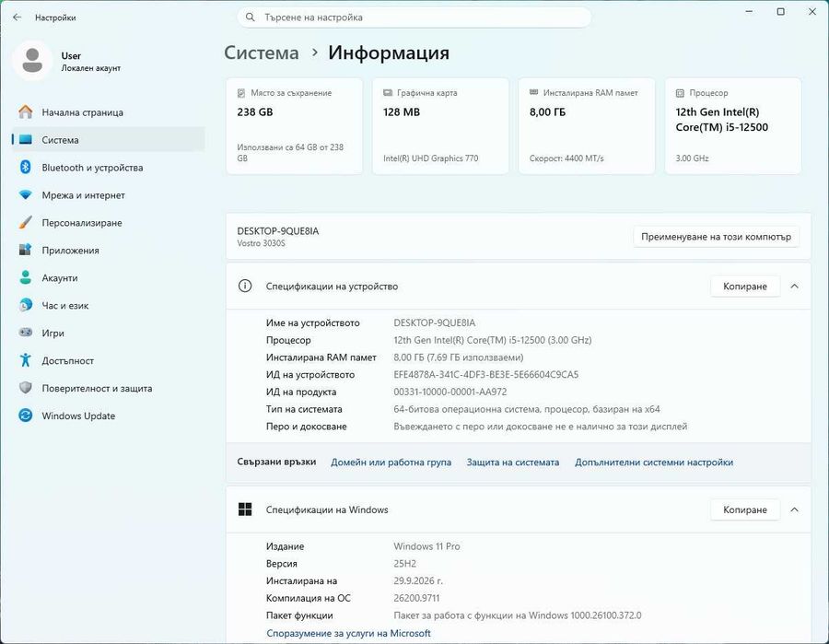
Task: Open Домейн или работна група link
Action: tap(391, 463)
